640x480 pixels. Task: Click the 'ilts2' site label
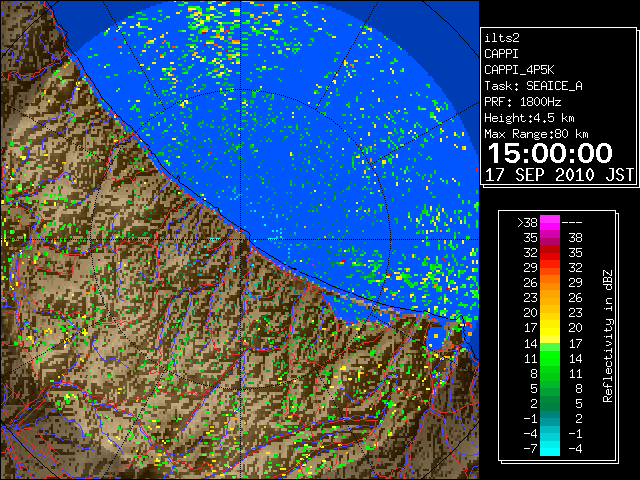[x=502, y=38]
